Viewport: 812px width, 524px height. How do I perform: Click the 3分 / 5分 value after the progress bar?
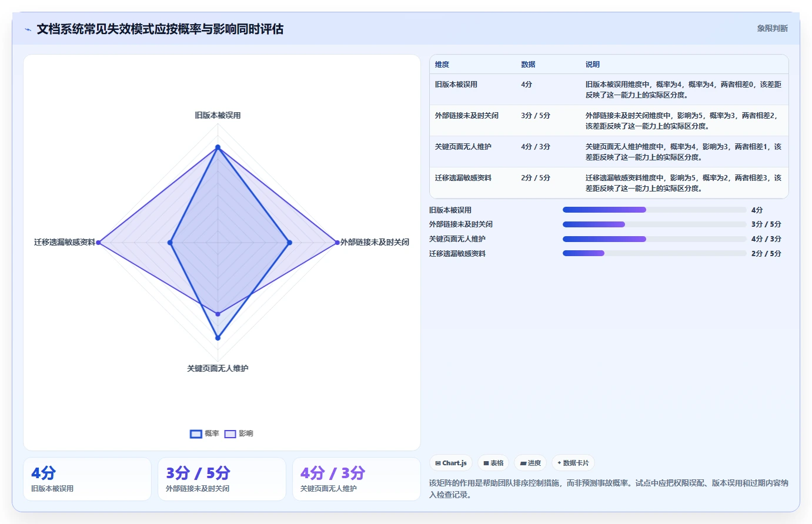click(766, 224)
